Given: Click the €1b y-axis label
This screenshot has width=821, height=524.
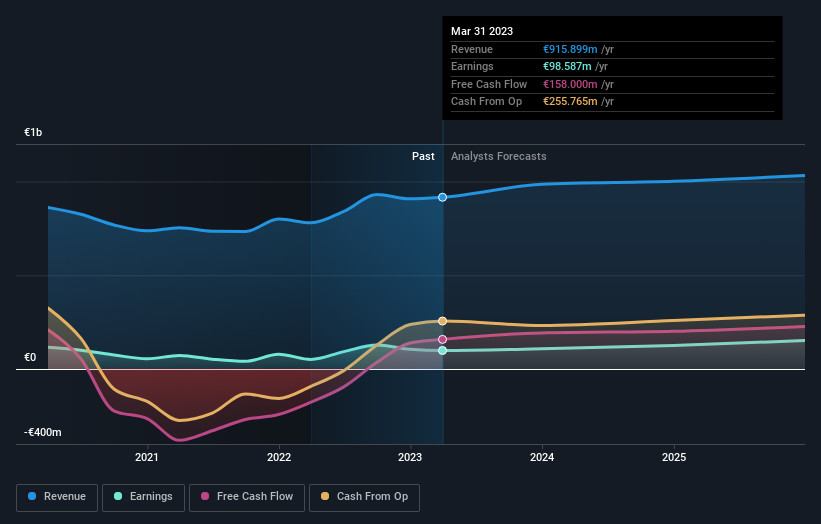Looking at the screenshot, I should (33, 132).
